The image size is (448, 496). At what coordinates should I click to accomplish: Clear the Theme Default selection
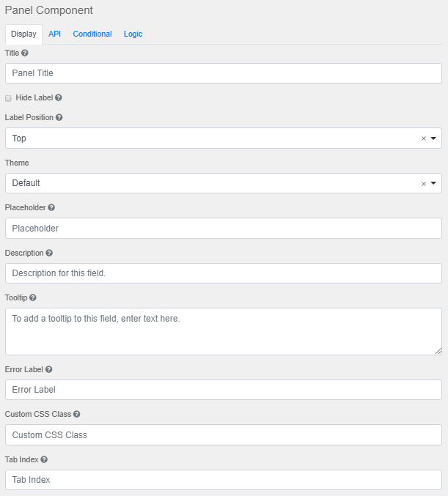tap(423, 184)
